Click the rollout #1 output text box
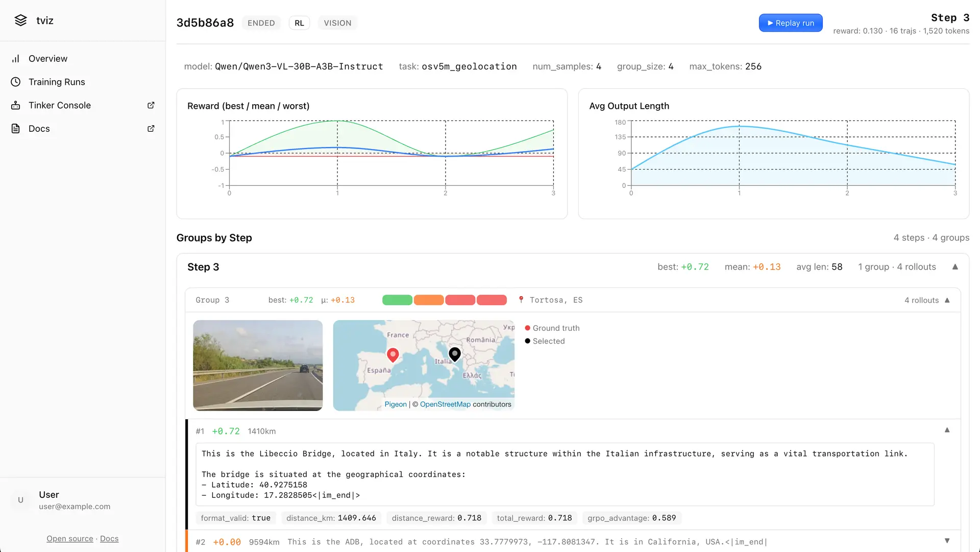The height and width of the screenshot is (552, 980). point(565,474)
